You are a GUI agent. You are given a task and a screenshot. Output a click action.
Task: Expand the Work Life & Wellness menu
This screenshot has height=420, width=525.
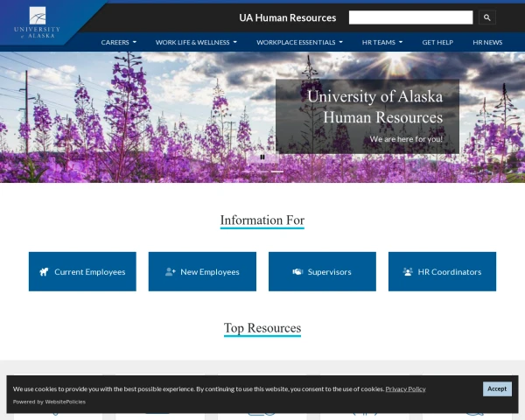click(196, 42)
